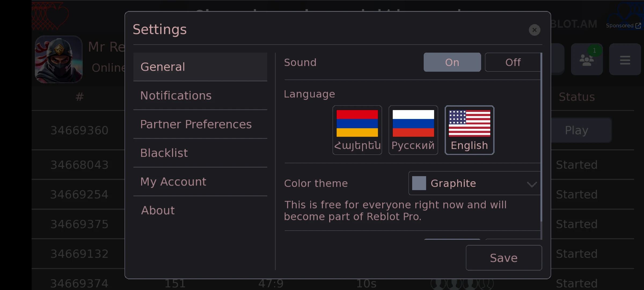Open the Sponsored external link
Screen dimensions: 644x290
[623, 26]
